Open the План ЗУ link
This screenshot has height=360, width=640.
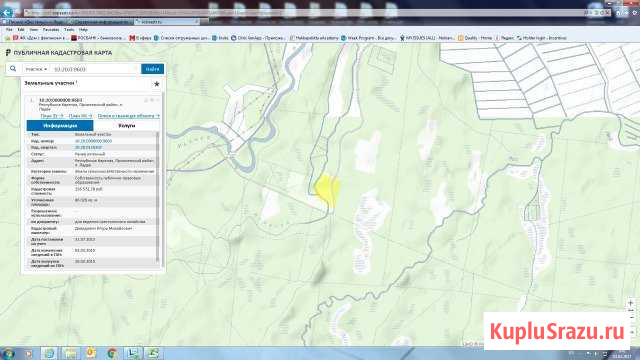point(52,116)
